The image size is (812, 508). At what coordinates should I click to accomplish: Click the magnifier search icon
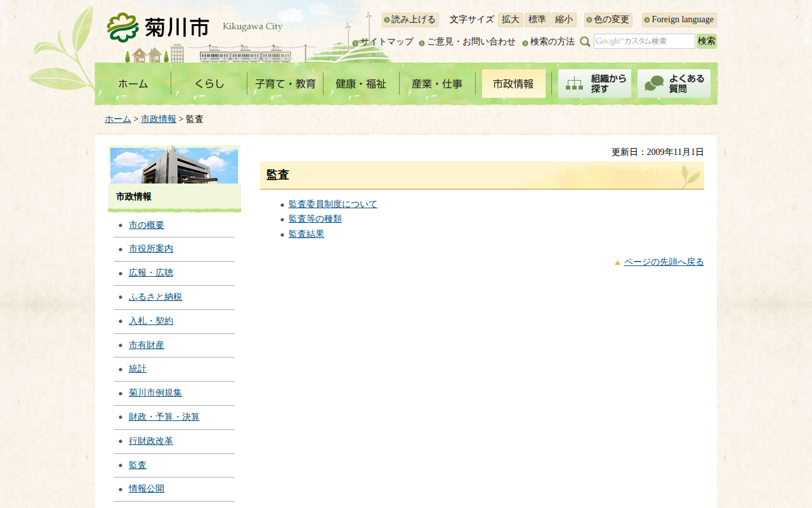point(585,41)
